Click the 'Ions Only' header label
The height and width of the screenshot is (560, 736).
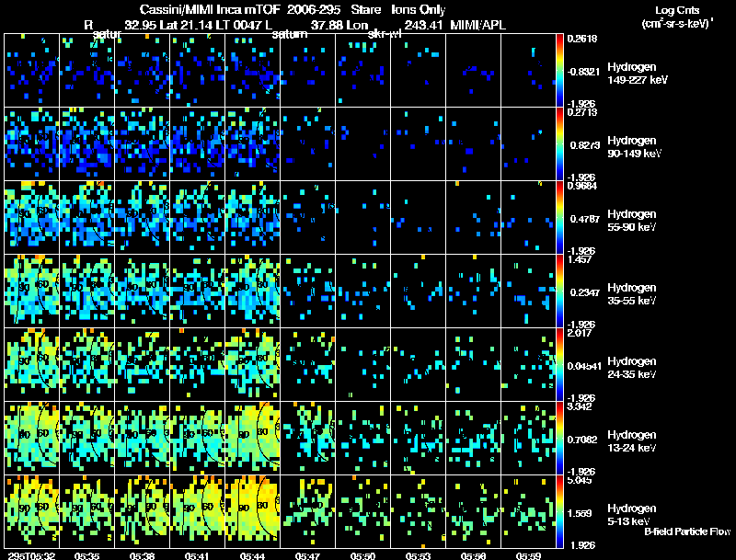[419, 9]
